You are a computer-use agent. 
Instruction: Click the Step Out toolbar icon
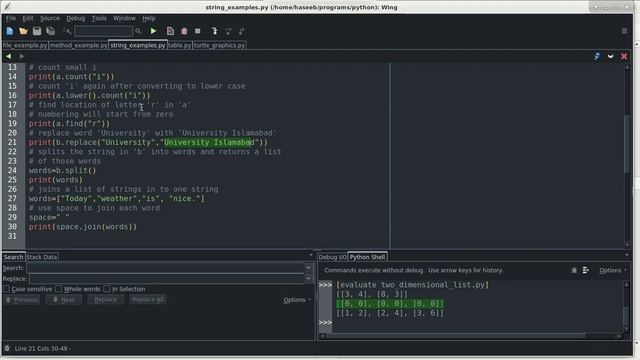(242, 31)
